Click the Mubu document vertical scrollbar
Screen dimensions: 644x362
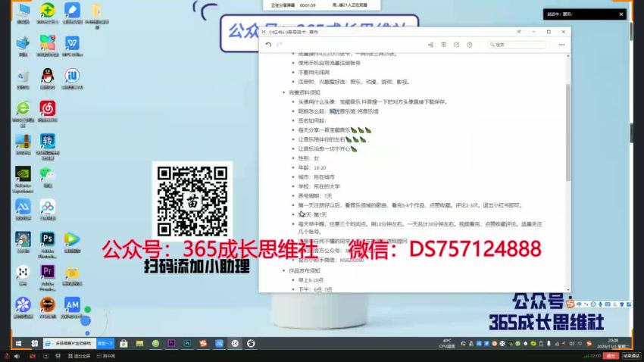point(568,133)
